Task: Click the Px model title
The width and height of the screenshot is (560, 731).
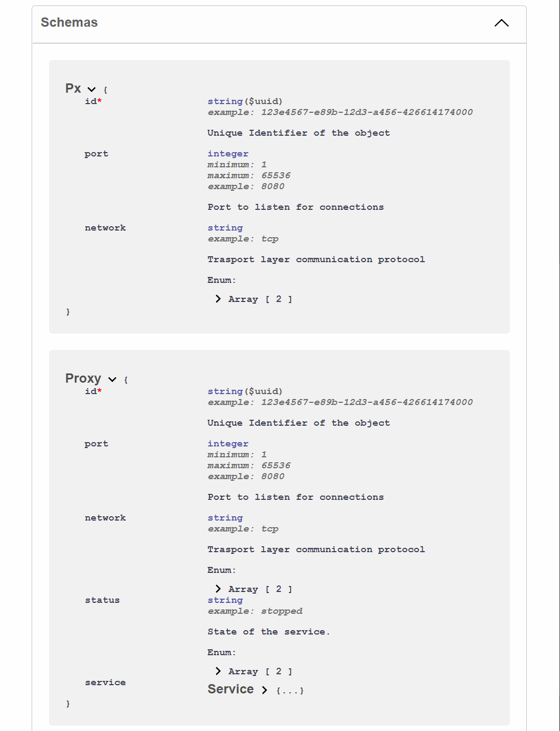Action: [x=73, y=88]
